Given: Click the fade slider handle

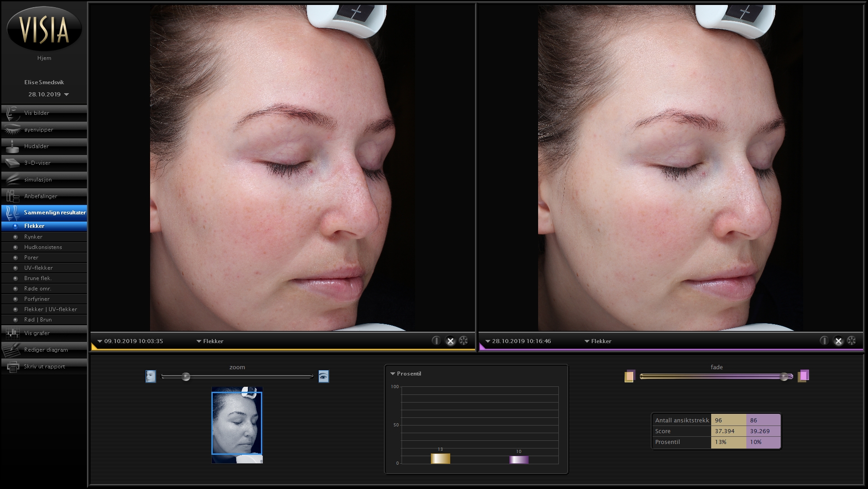Looking at the screenshot, I should 784,376.
